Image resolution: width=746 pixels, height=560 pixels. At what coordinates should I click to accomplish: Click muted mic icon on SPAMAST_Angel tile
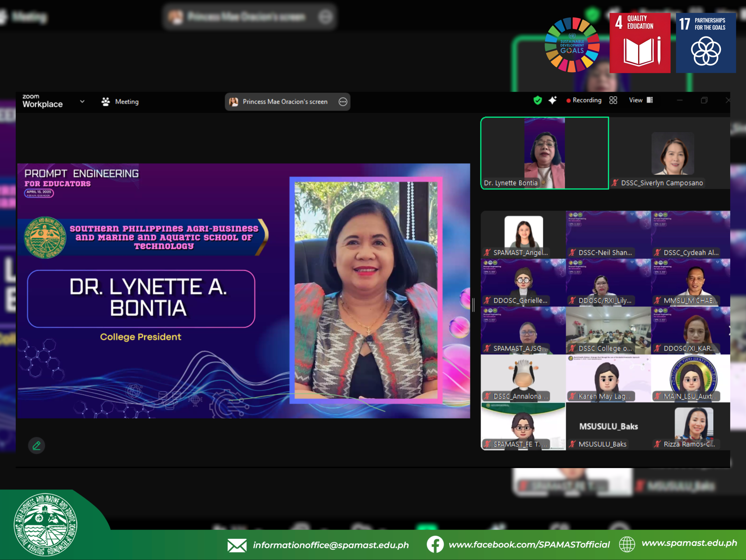pos(487,253)
